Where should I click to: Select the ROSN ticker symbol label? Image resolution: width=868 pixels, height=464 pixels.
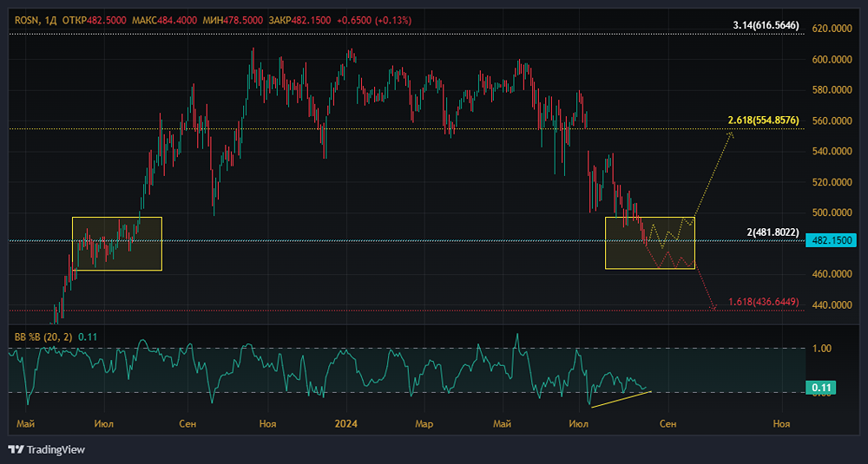coord(25,21)
